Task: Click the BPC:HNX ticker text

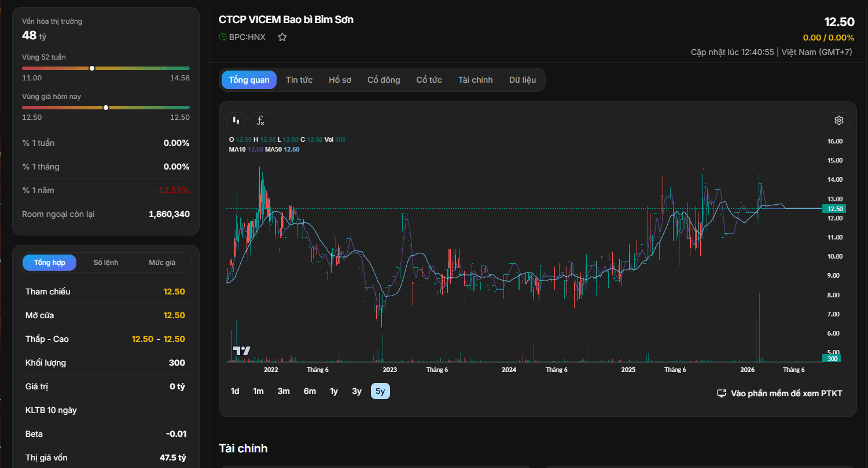Action: coord(247,37)
